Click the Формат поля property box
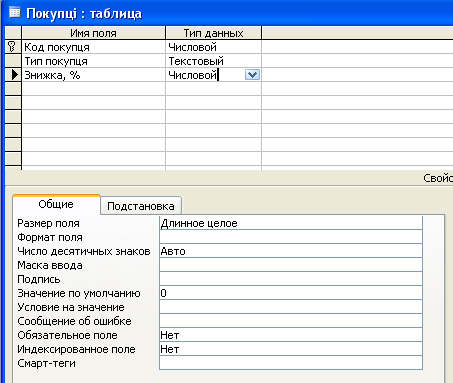 [291, 237]
